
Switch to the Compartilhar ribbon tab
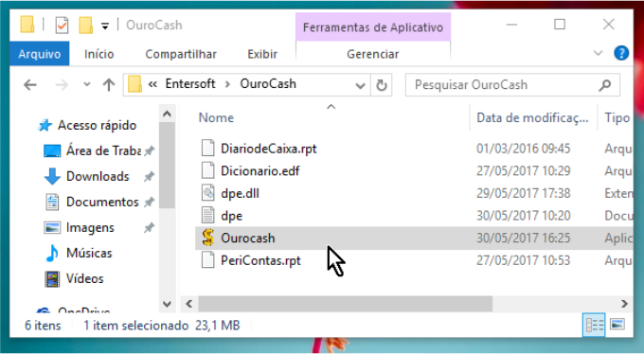181,54
